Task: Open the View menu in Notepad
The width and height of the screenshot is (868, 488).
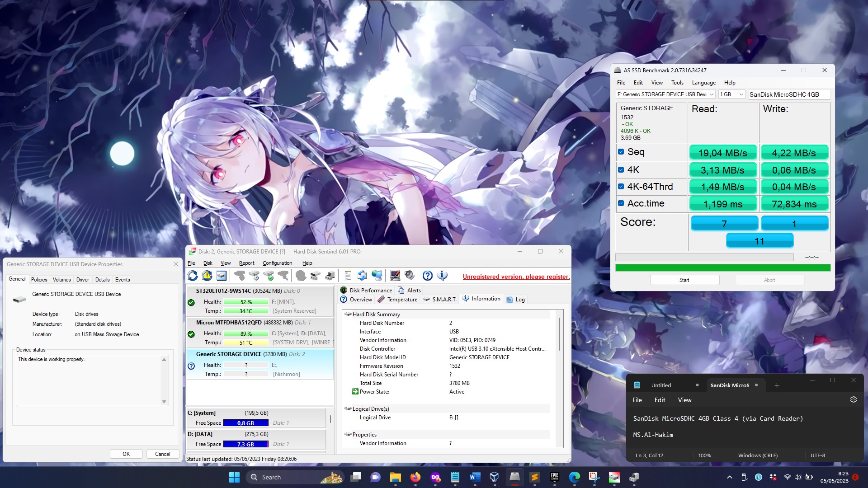Action: click(x=684, y=400)
